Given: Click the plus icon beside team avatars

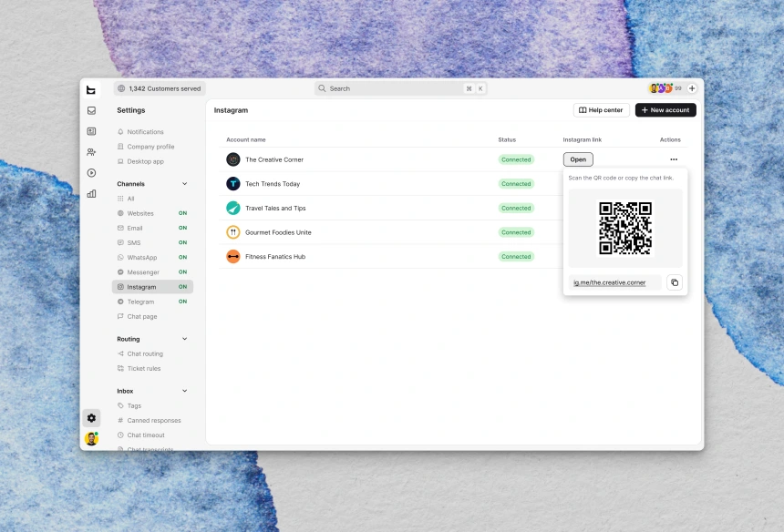Looking at the screenshot, I should [692, 88].
